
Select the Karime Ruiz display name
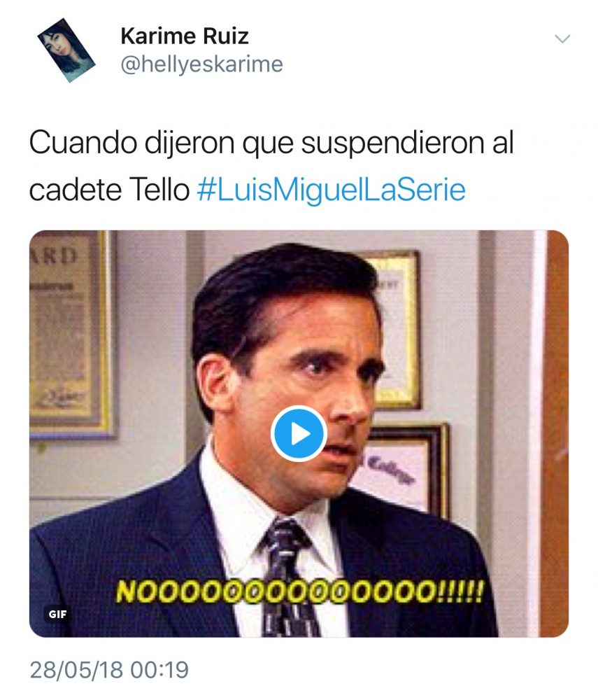(x=184, y=36)
